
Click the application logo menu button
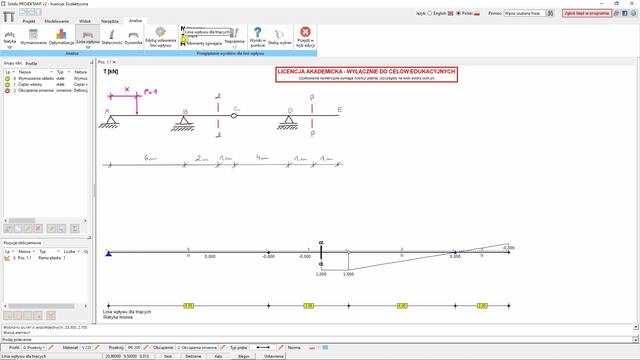point(9,17)
